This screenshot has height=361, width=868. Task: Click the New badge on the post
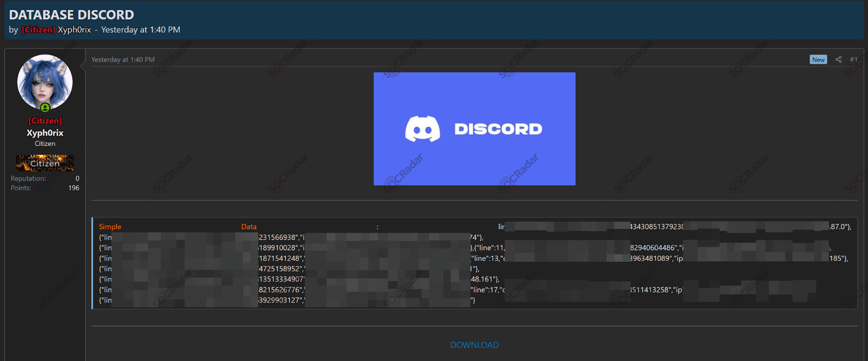point(818,60)
